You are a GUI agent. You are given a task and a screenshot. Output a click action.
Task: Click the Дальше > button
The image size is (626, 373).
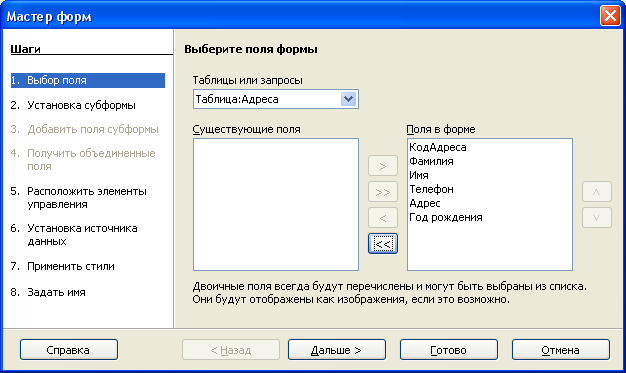(x=337, y=350)
